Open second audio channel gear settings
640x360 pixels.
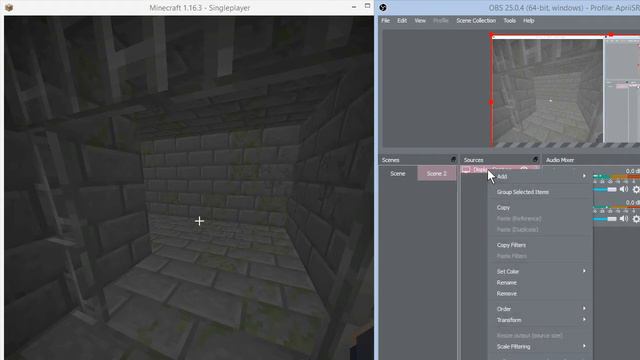[x=636, y=219]
